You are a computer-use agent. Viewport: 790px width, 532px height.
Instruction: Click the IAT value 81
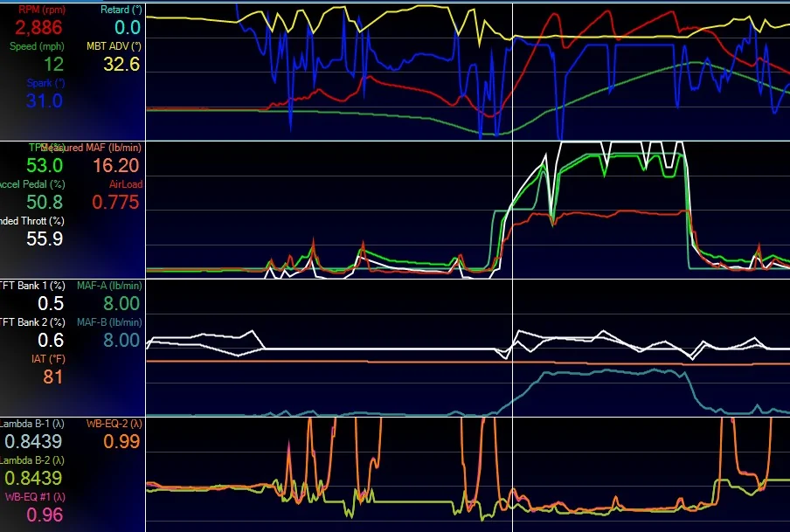point(53,377)
